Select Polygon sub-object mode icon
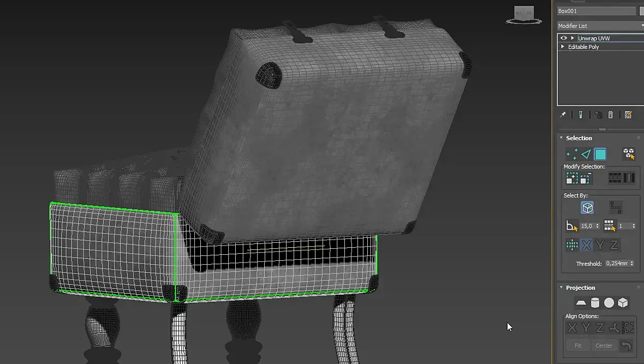 pyautogui.click(x=600, y=154)
